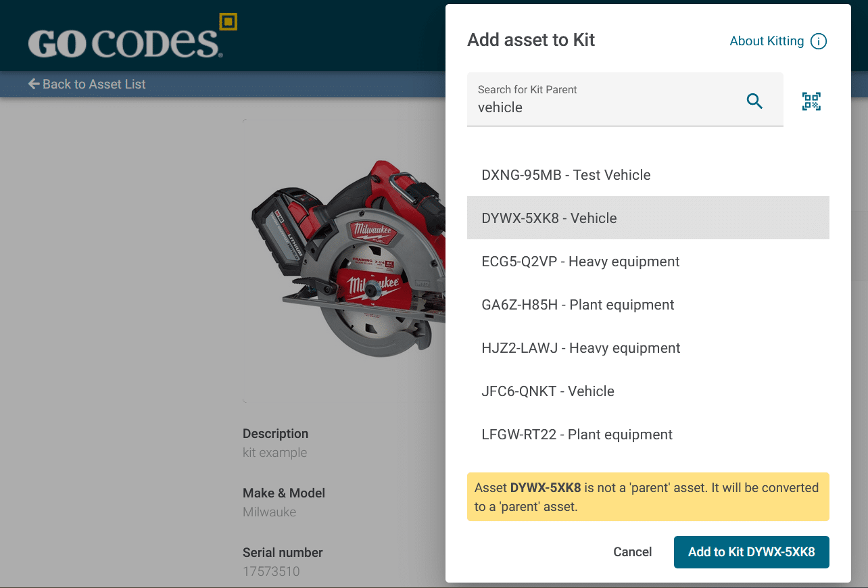Select DYWX-5XK8 - Vehicle entry

click(549, 218)
